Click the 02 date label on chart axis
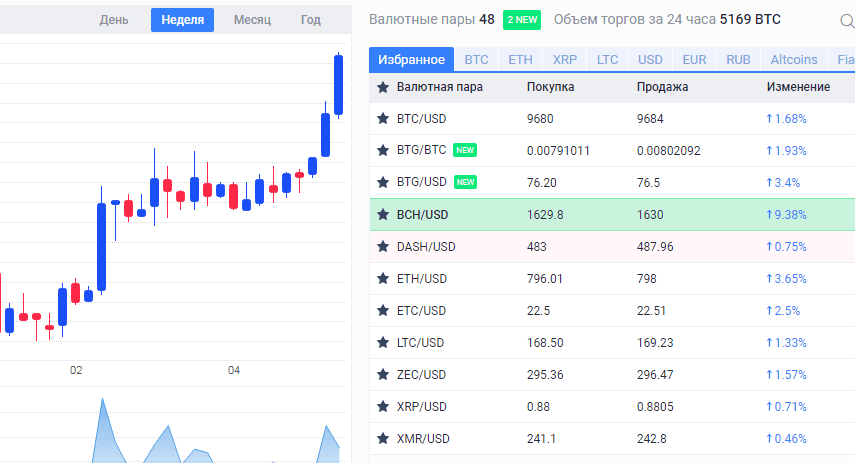Screen dimensions: 855x463 pos(76,370)
